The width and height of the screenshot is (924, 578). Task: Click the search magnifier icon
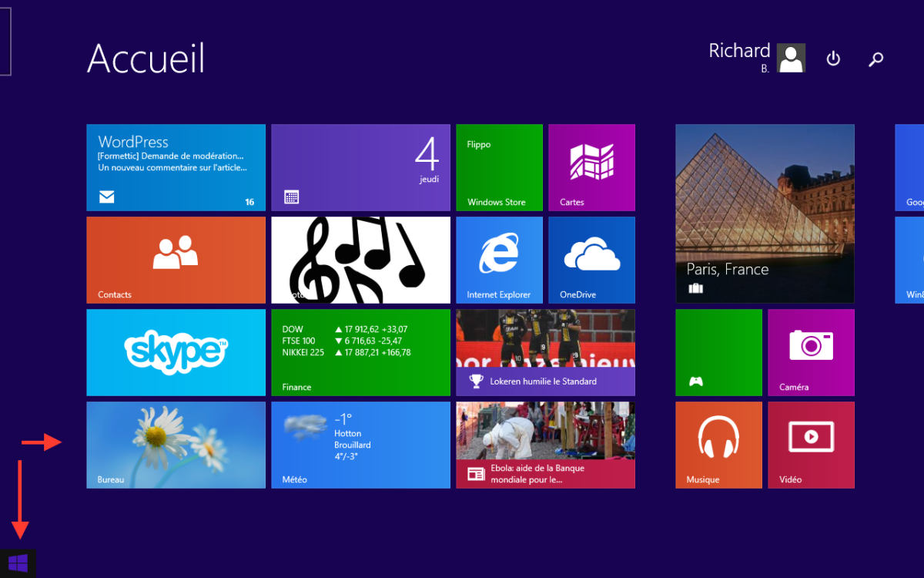point(875,59)
